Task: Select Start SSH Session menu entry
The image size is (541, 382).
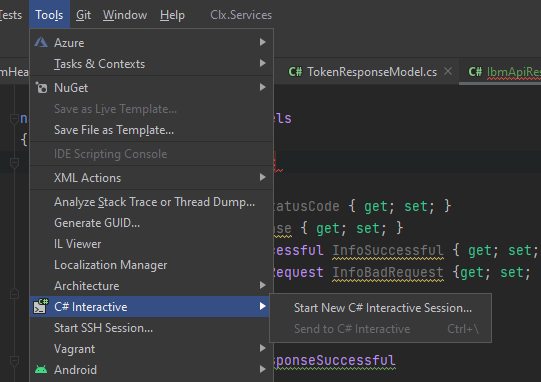Action: 104,328
